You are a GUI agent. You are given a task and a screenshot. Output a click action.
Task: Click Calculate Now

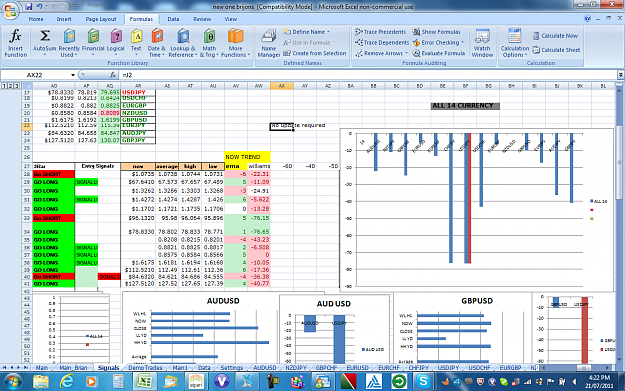pyautogui.click(x=555, y=35)
